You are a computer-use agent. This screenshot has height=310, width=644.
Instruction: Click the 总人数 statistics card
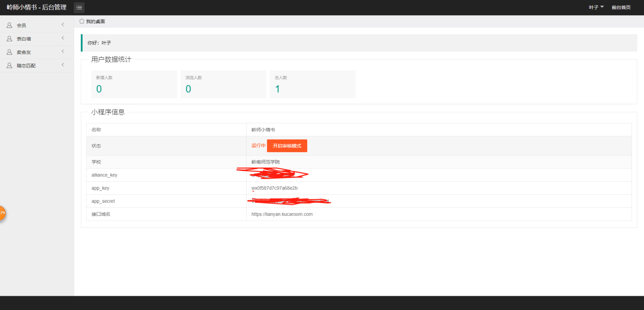pos(313,84)
